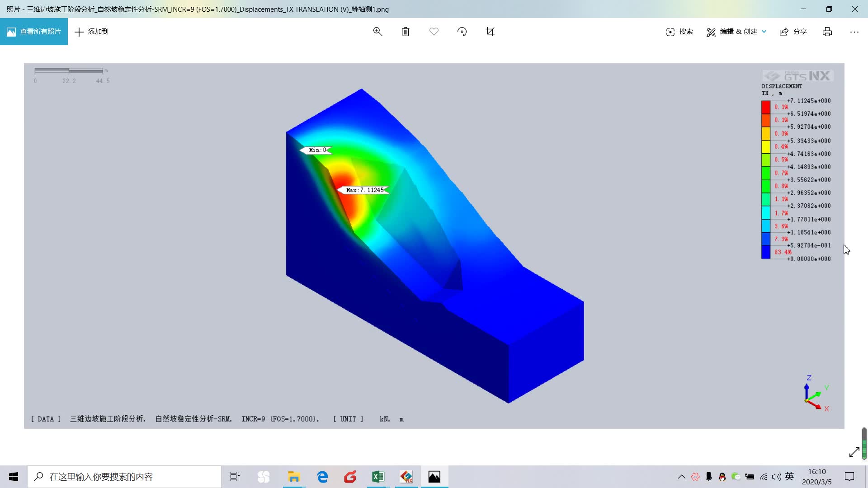Image resolution: width=868 pixels, height=488 pixels.
Task: Show hidden system tray icons
Action: pyautogui.click(x=682, y=477)
